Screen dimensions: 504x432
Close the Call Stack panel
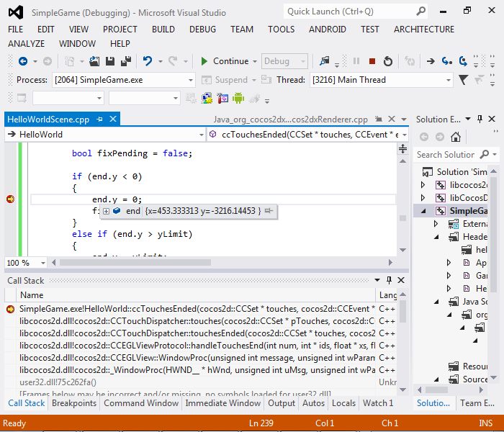pyautogui.click(x=401, y=280)
